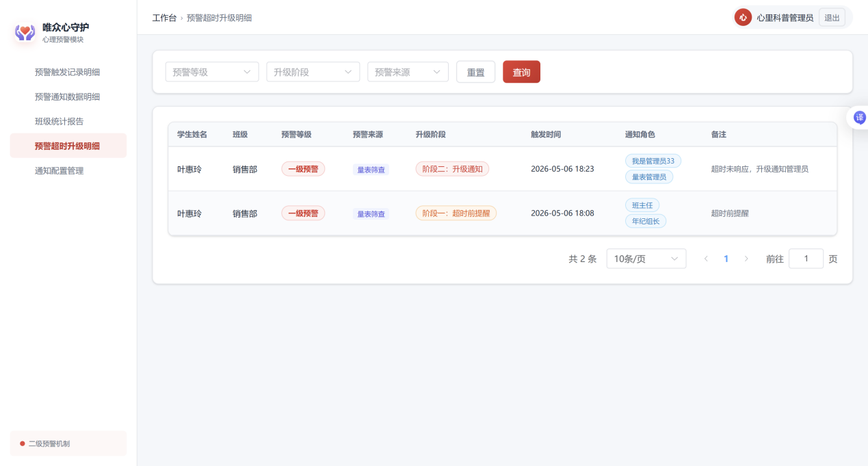868x466 pixels.
Task: Click the 预警超时升级明细 breadcrumb text
Action: coord(219,18)
